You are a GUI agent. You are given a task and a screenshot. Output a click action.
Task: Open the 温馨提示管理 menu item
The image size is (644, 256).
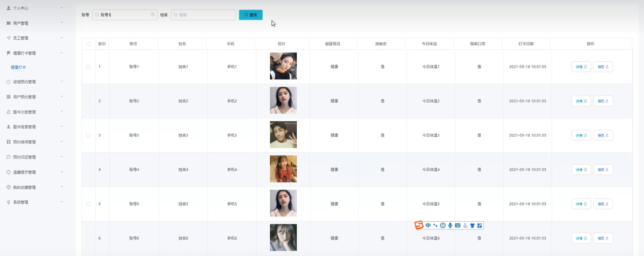point(35,172)
